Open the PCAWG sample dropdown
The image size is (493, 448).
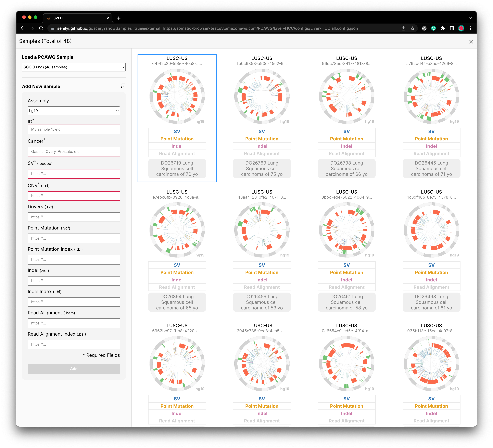[74, 67]
